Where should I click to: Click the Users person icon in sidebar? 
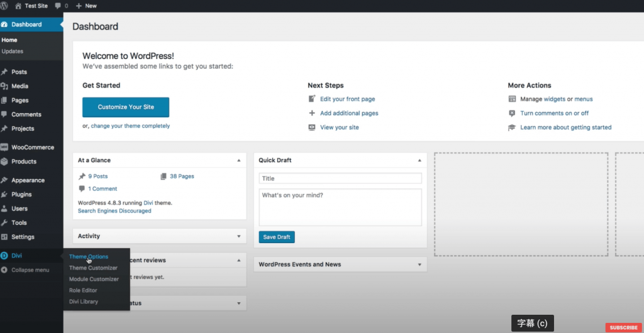coord(4,209)
